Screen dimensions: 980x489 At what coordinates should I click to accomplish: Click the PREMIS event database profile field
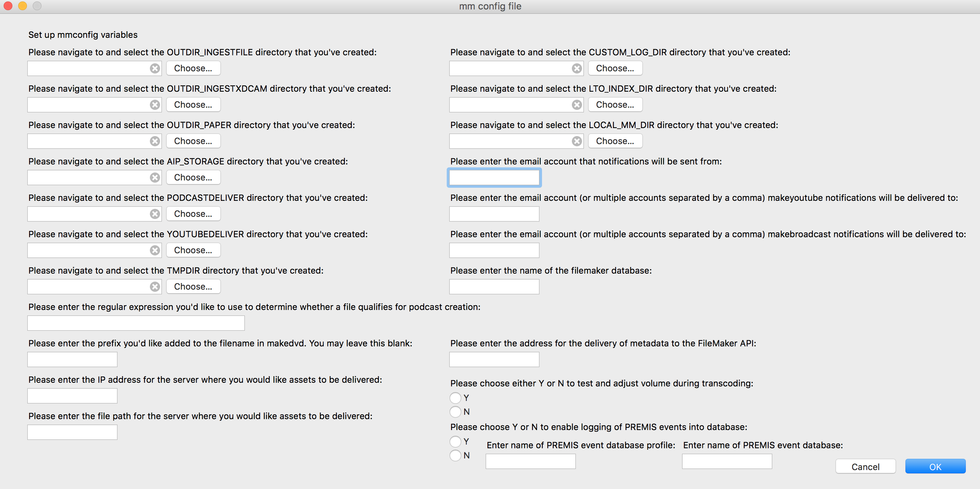click(530, 461)
